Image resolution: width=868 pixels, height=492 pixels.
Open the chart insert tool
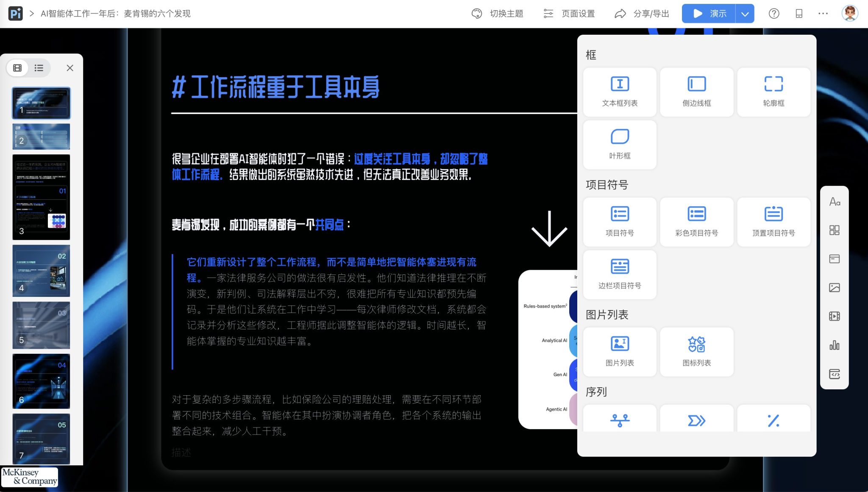[x=834, y=345]
